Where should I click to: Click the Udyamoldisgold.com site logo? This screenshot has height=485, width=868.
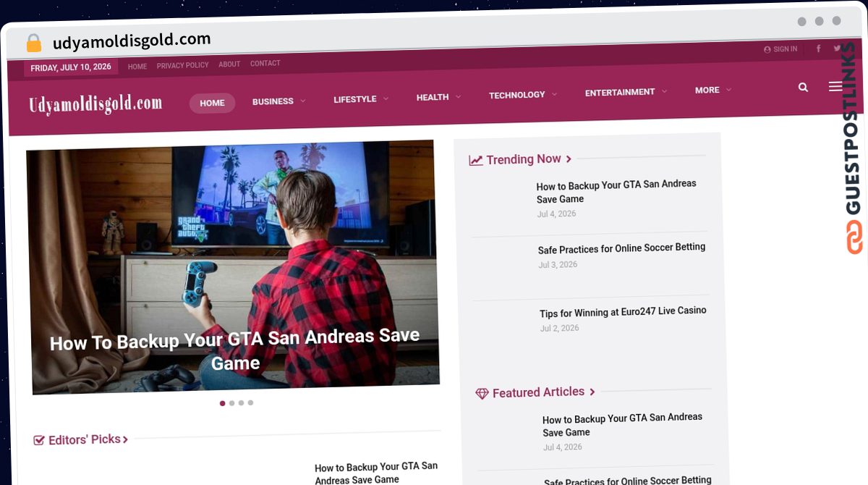pos(95,104)
